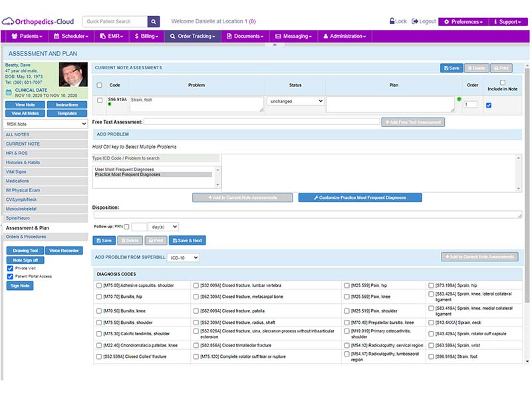Open the ICD-10 superbill dropdown

[184, 257]
